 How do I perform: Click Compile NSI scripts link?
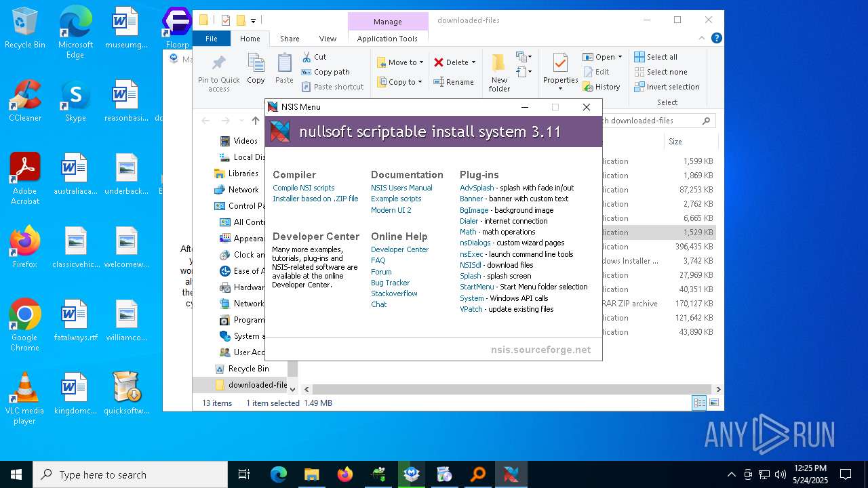303,188
